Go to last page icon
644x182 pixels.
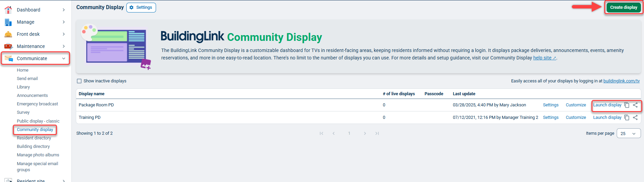tap(377, 133)
